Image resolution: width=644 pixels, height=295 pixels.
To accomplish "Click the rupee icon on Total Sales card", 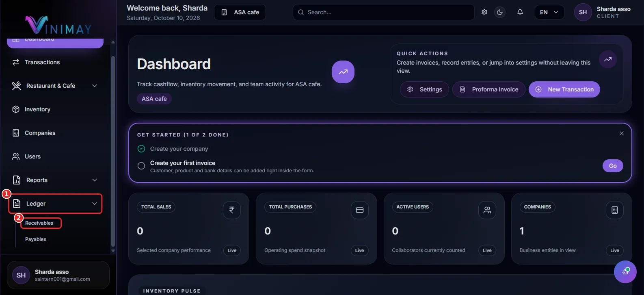I will point(232,210).
